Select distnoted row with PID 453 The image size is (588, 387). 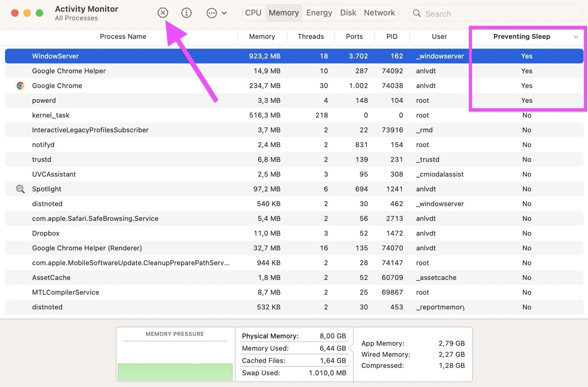point(294,307)
